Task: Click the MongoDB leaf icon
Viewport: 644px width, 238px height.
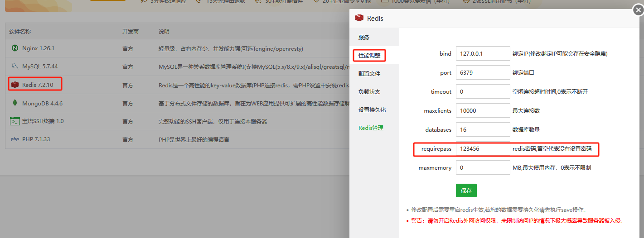Action: 15,103
